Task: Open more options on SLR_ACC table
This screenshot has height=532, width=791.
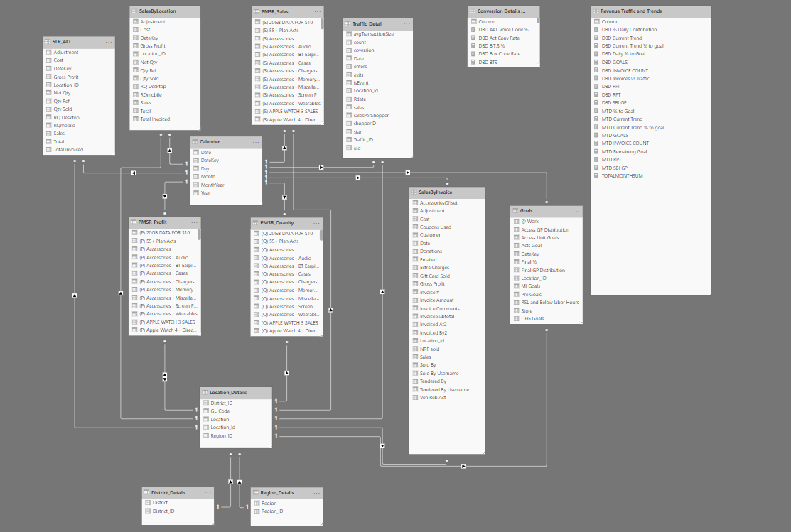Action: pyautogui.click(x=109, y=42)
